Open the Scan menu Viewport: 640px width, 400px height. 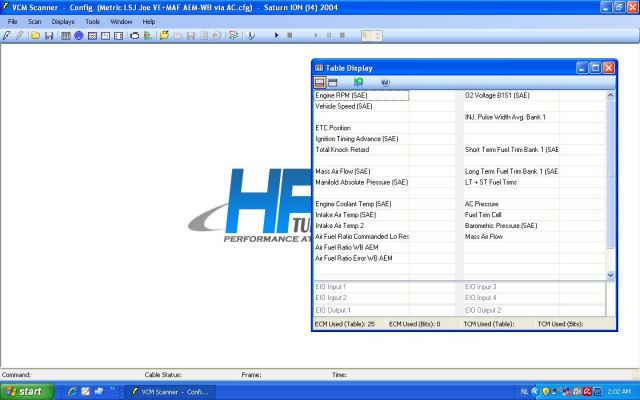pyautogui.click(x=34, y=22)
